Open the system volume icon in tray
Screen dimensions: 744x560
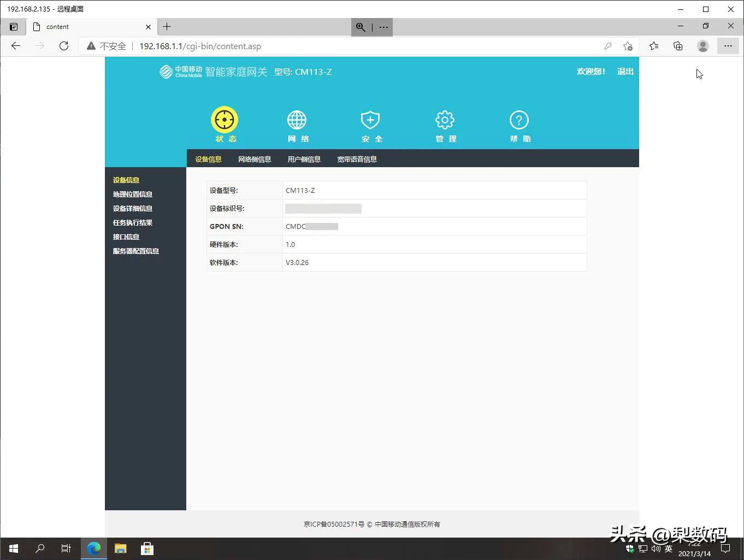656,548
